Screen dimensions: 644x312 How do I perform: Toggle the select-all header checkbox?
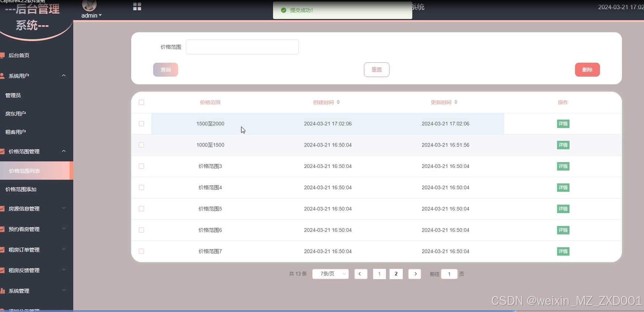pos(141,102)
